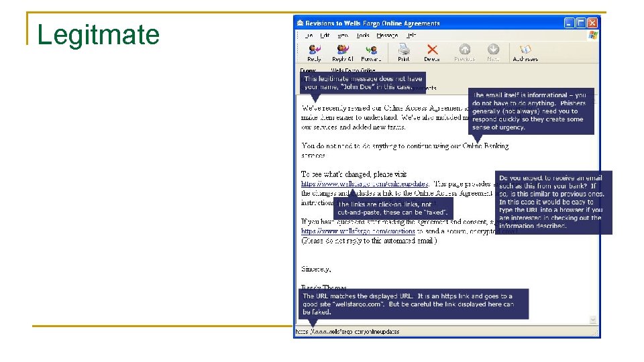
Task: Go to the Previous message icon
Action: (464, 52)
